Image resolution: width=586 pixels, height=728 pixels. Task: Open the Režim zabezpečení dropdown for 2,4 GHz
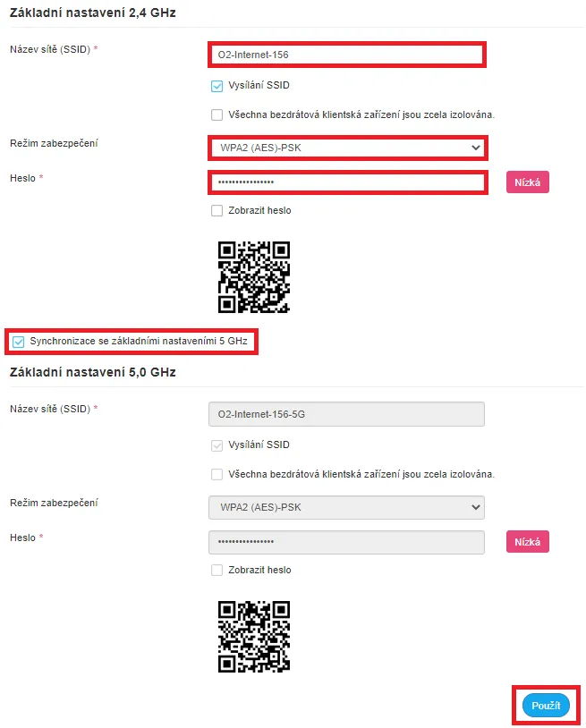tap(346, 148)
